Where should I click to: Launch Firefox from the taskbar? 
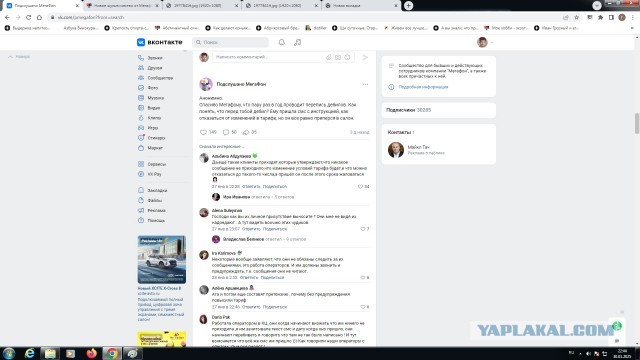(x=91, y=353)
